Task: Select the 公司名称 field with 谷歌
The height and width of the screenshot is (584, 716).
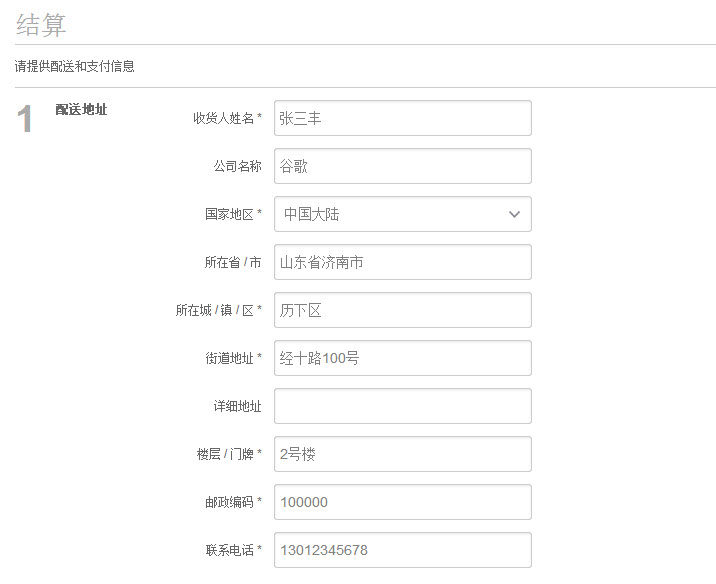Action: (x=403, y=166)
